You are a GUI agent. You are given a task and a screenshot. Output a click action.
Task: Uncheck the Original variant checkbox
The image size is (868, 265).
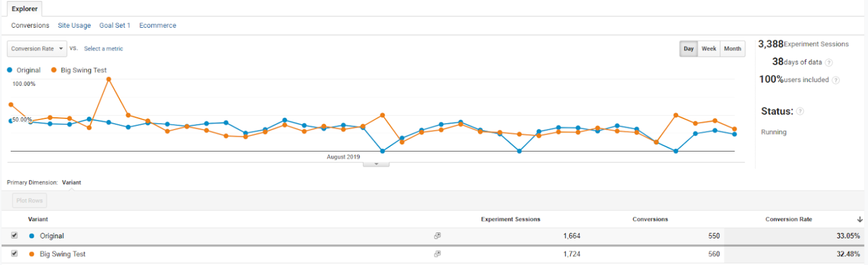click(14, 235)
